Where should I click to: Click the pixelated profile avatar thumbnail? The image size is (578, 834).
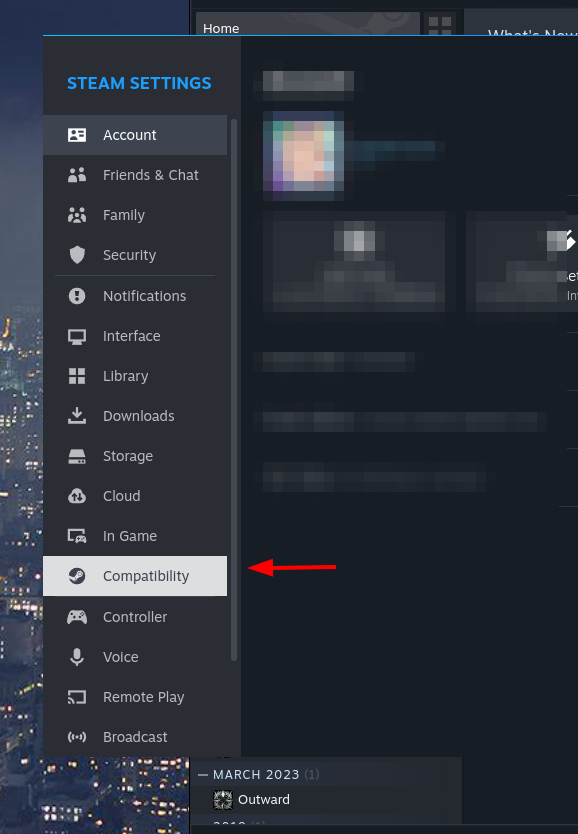coord(304,155)
